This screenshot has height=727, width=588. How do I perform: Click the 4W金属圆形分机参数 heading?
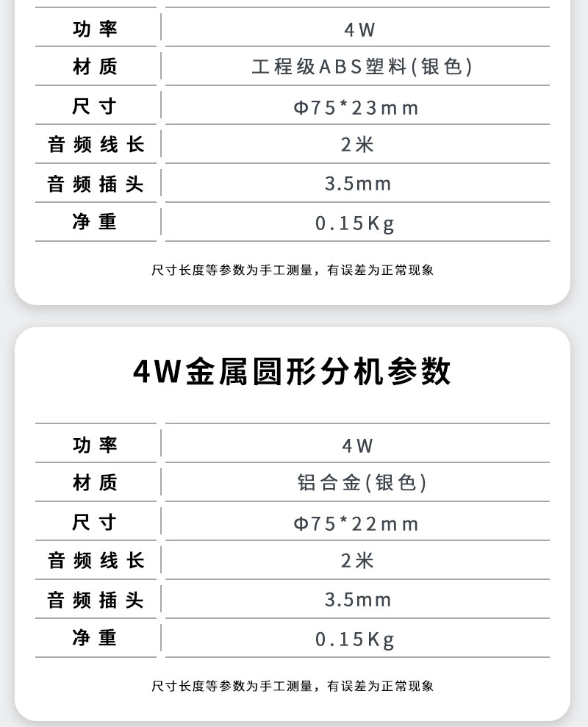293,372
